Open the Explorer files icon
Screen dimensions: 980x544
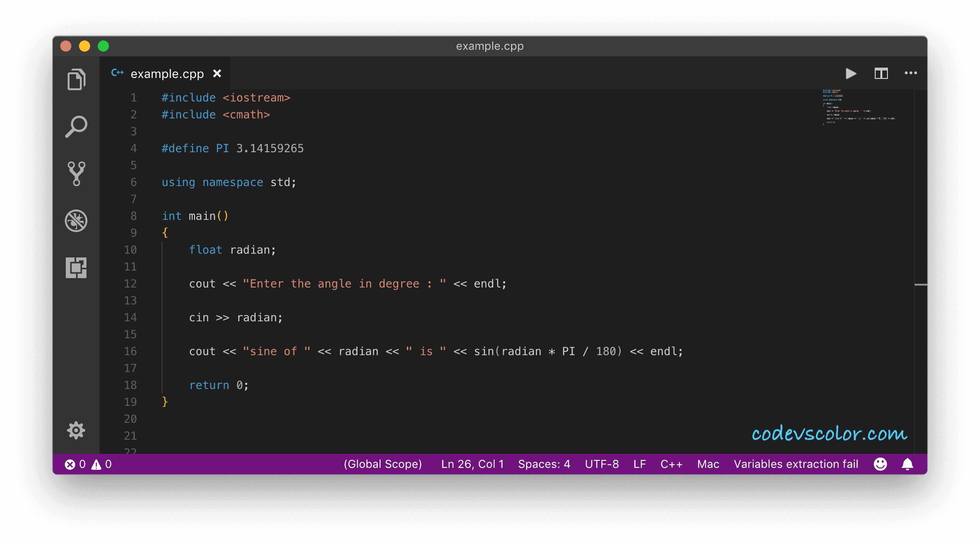[x=76, y=79]
